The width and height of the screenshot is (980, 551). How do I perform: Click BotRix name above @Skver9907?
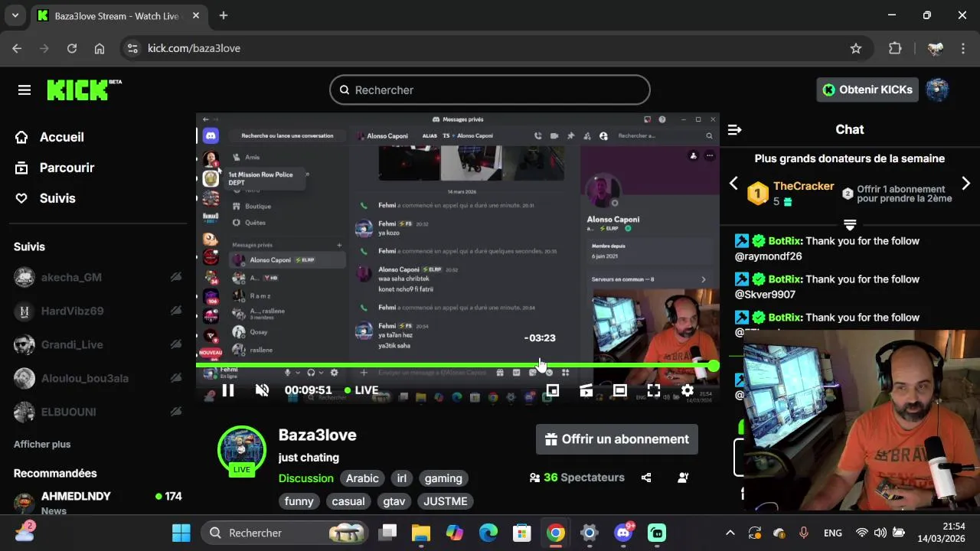[x=786, y=279]
